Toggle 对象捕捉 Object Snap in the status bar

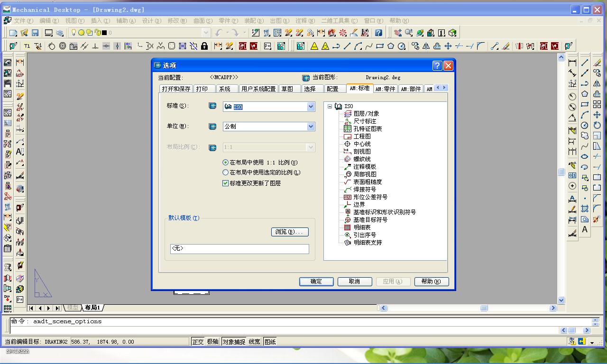click(234, 342)
